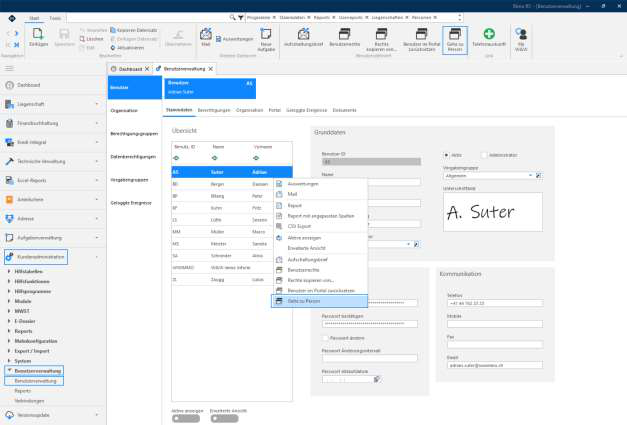This screenshot has width=627, height=425.
Task: Click Datenberechtigungen in the left navigation
Action: (x=133, y=157)
